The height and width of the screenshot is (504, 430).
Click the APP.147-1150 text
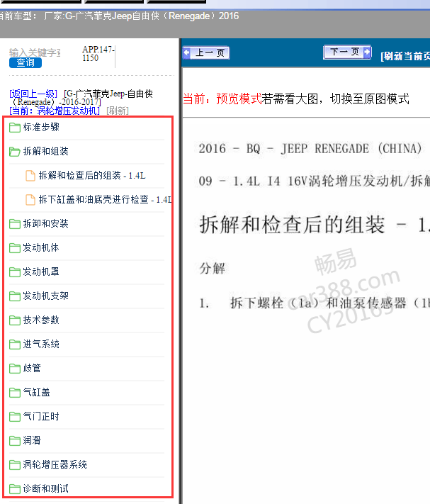click(98, 54)
